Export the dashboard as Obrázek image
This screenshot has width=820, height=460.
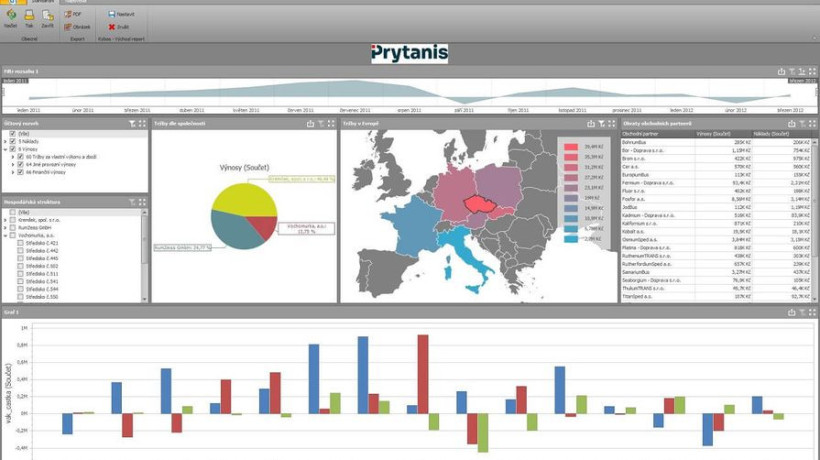pos(78,27)
